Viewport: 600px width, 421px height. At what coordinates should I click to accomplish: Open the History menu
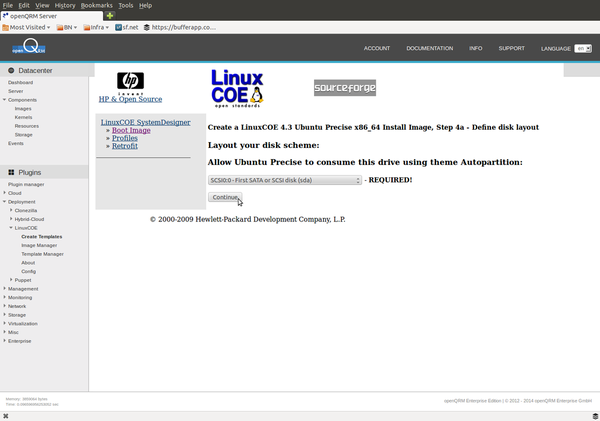tap(65, 5)
